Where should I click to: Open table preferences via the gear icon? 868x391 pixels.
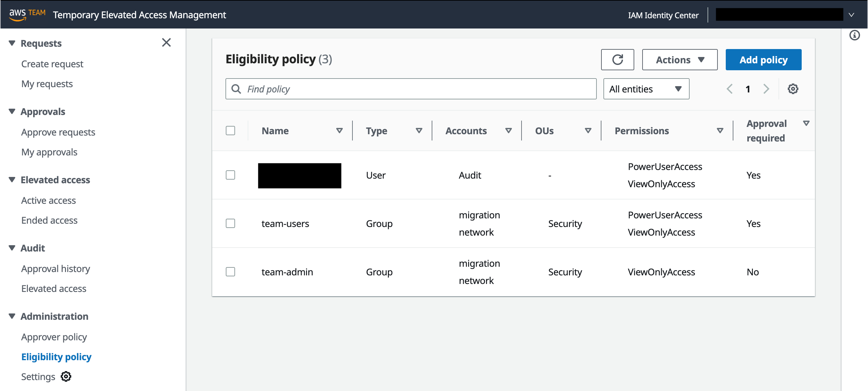(793, 88)
